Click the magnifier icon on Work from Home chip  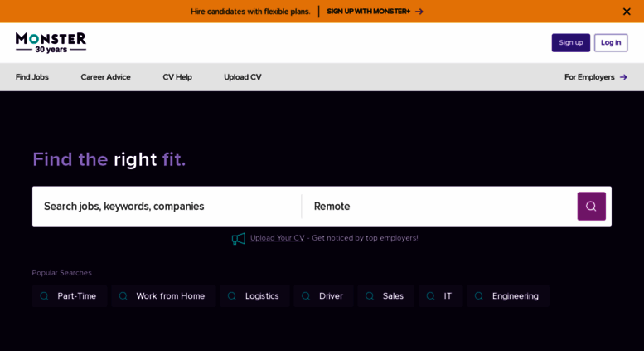pos(123,296)
